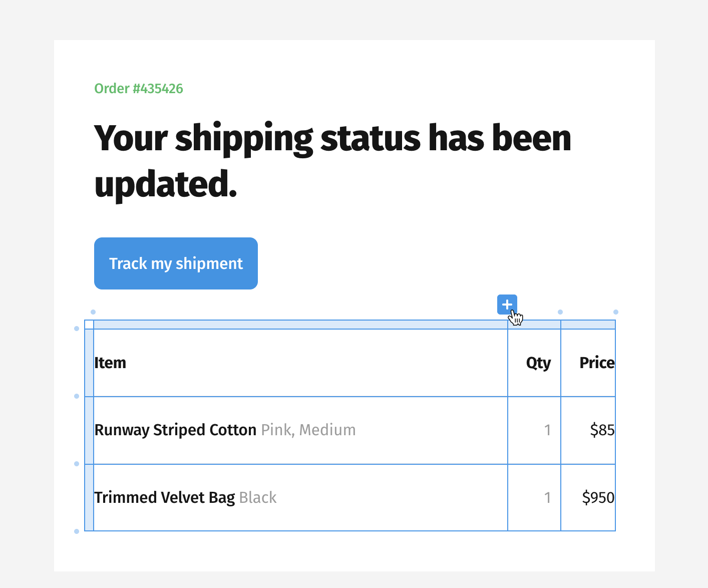The width and height of the screenshot is (708, 588).
Task: Click the Trimmed Velvet Bag cell
Action: coord(300,497)
